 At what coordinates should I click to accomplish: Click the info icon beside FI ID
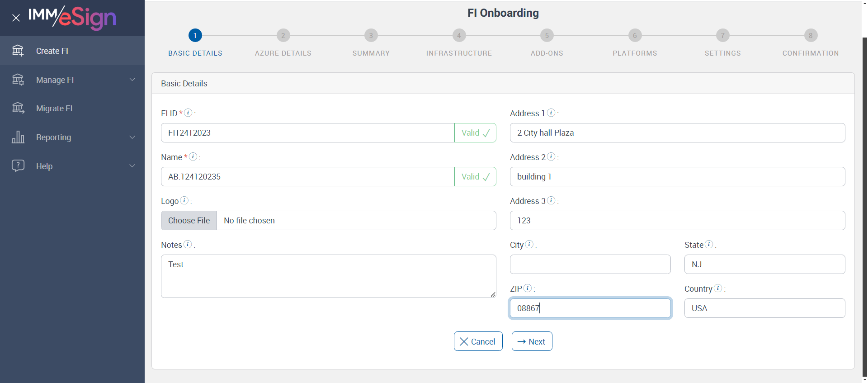[x=189, y=113]
